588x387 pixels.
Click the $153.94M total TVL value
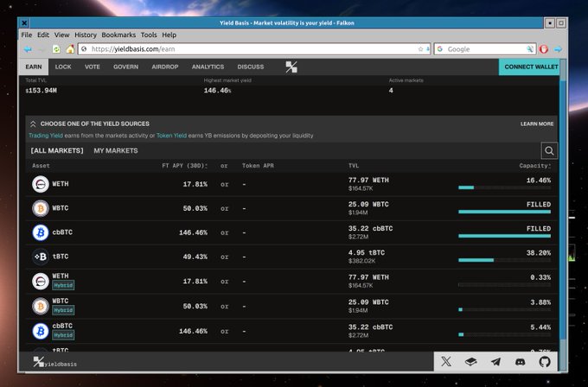pyautogui.click(x=42, y=91)
